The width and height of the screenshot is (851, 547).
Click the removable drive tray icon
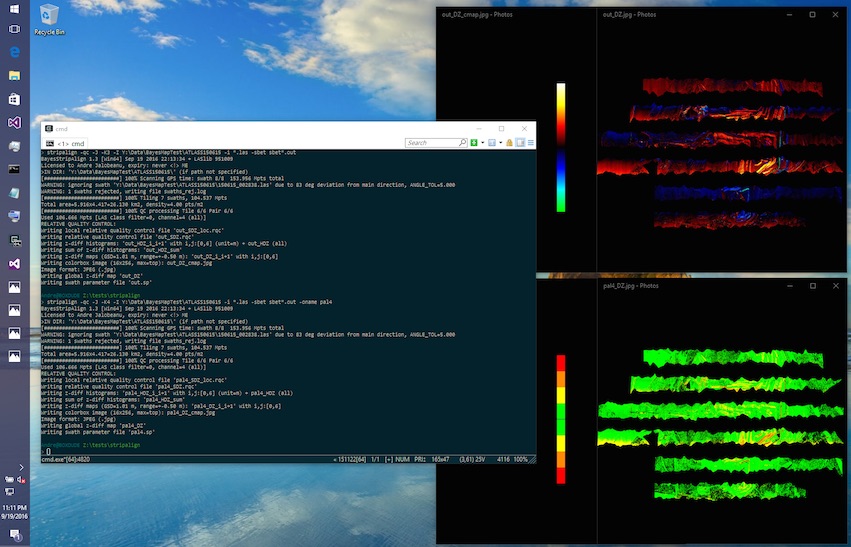pyautogui.click(x=9, y=479)
